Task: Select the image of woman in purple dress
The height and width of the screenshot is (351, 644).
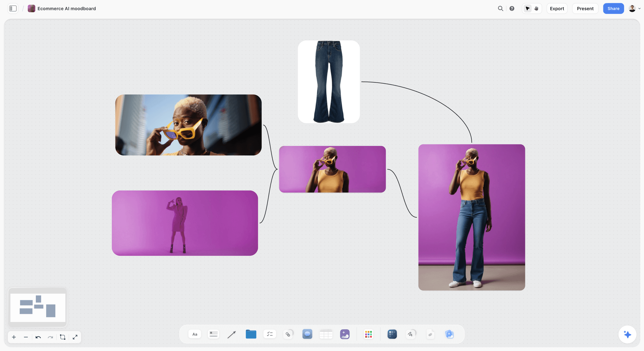Action: click(x=185, y=223)
